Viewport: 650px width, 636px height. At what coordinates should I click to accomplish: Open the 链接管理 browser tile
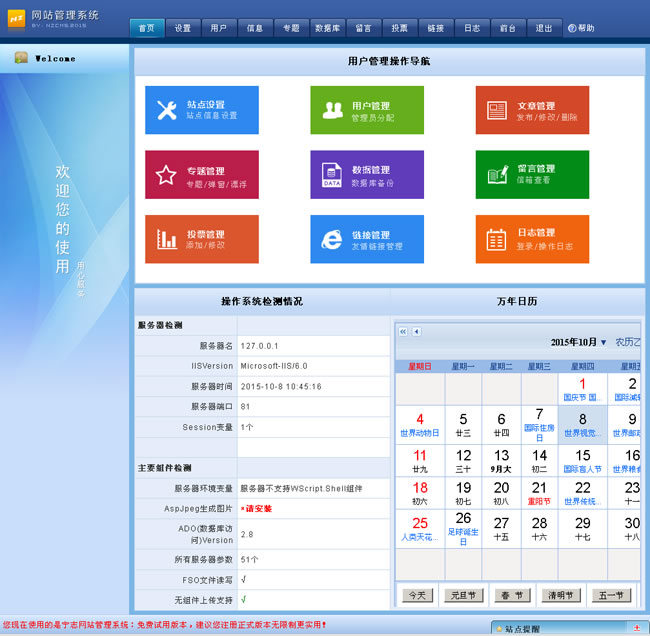coord(366,239)
